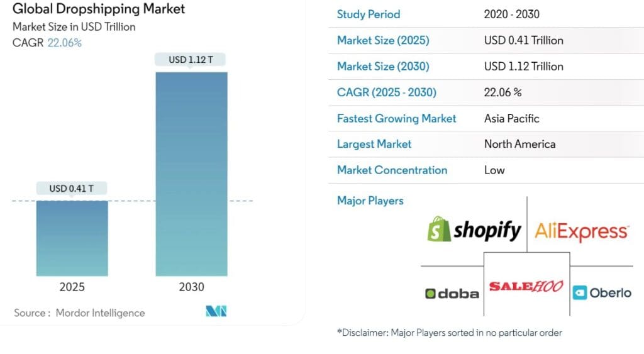The image size is (644, 354).
Task: Click the Market Concentration label
Action: point(392,170)
